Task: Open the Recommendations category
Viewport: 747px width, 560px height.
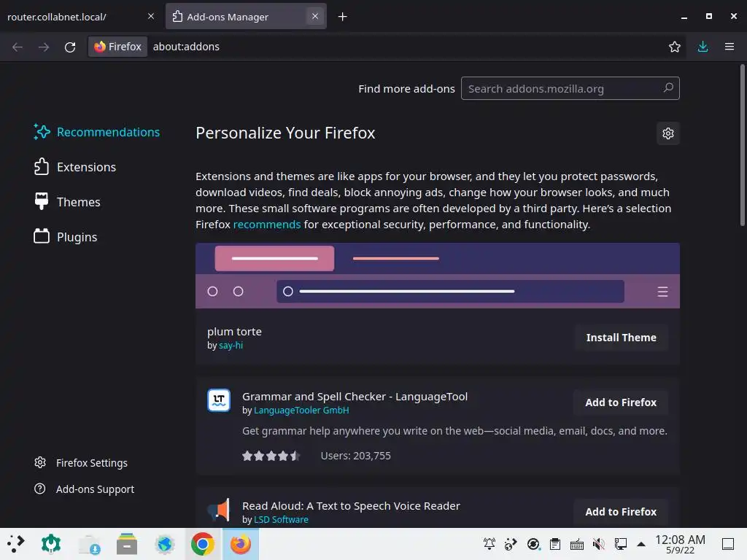Action: (x=97, y=132)
